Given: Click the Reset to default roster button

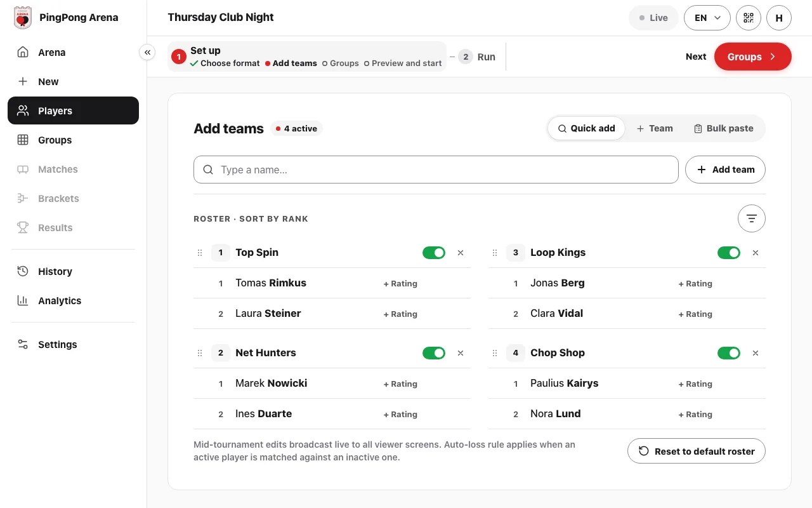Looking at the screenshot, I should 697,451.
